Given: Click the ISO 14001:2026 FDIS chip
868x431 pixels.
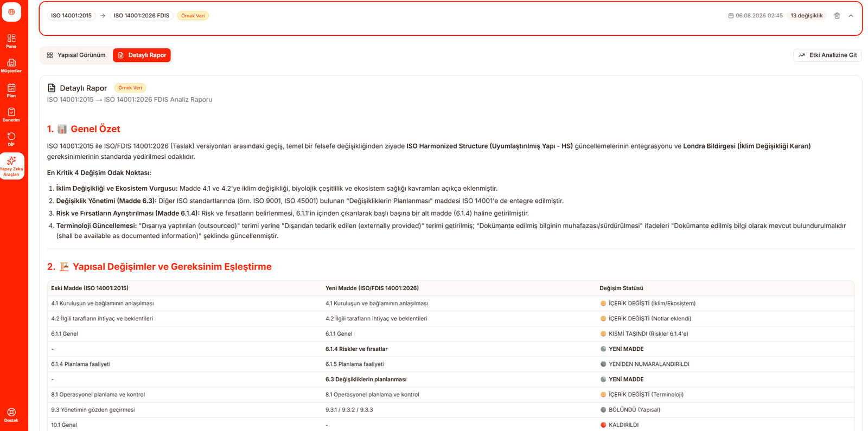Looking at the screenshot, I should [141, 16].
